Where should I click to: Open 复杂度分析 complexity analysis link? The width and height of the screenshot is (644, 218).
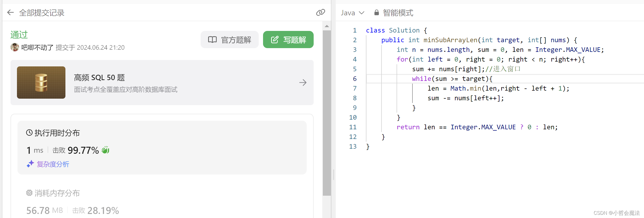pyautogui.click(x=53, y=164)
